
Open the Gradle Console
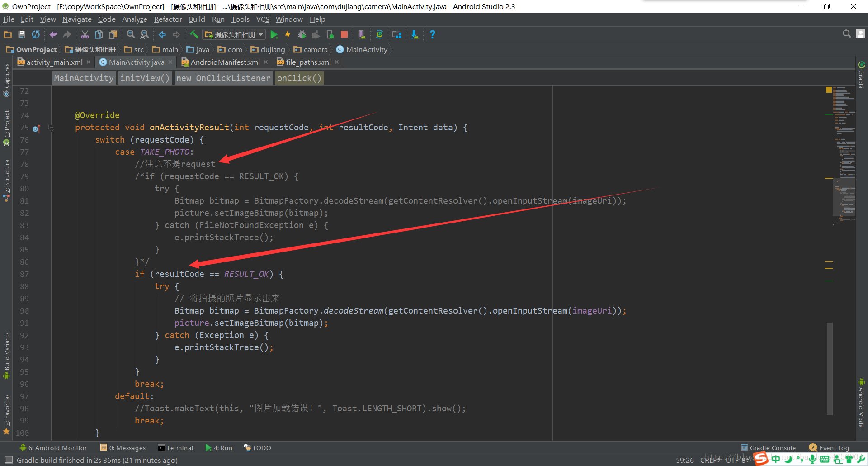(769, 448)
